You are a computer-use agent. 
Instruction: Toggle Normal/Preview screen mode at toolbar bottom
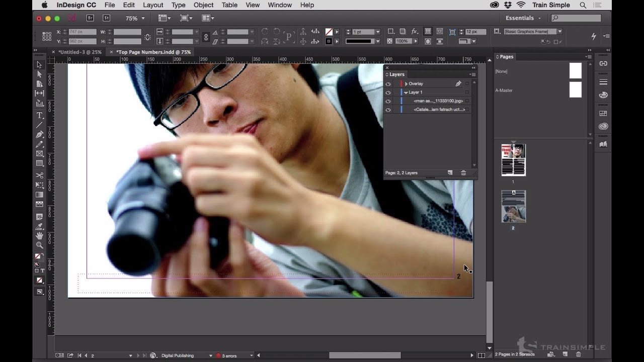tap(39, 292)
